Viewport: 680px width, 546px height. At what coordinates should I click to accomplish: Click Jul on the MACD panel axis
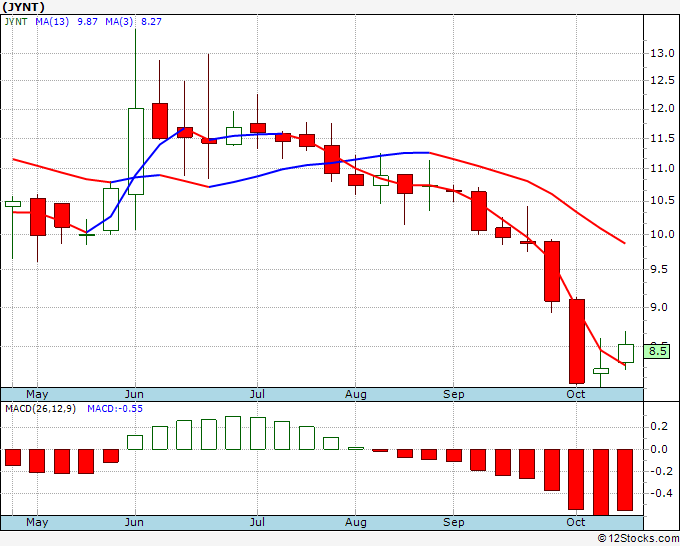(x=257, y=522)
